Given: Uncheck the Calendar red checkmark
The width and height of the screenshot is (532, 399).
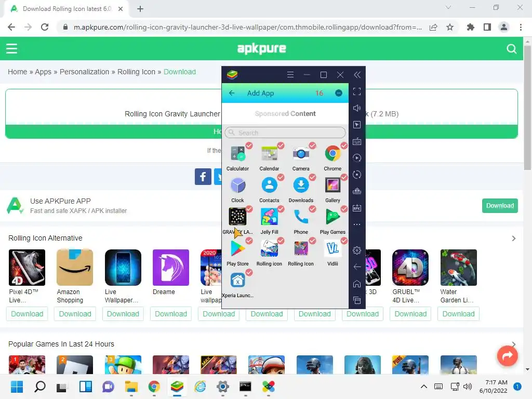Looking at the screenshot, I should [281, 145].
